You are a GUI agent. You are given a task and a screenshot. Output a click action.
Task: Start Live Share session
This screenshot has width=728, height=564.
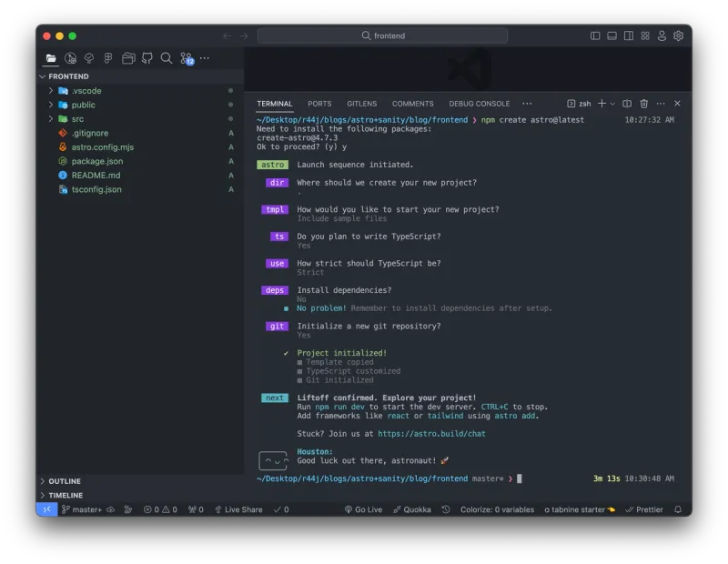[238, 509]
